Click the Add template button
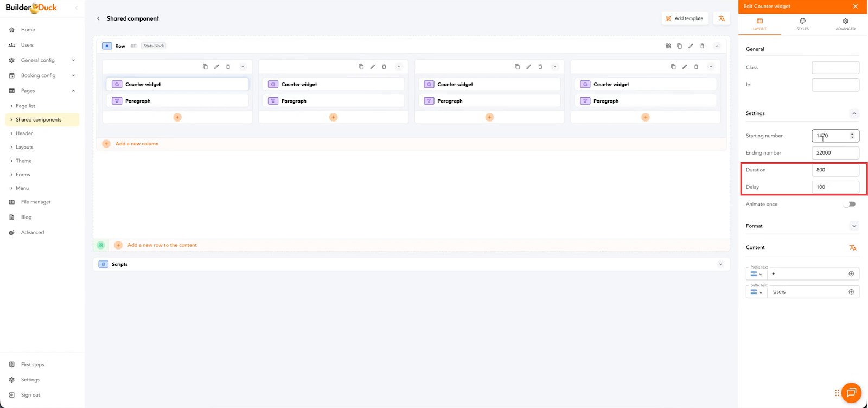The height and width of the screenshot is (408, 868). 685,18
